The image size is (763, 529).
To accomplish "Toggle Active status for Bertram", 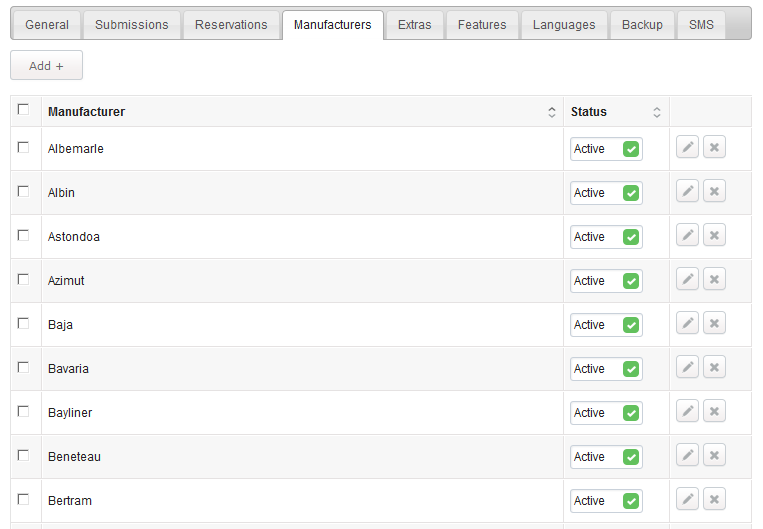I will [606, 501].
